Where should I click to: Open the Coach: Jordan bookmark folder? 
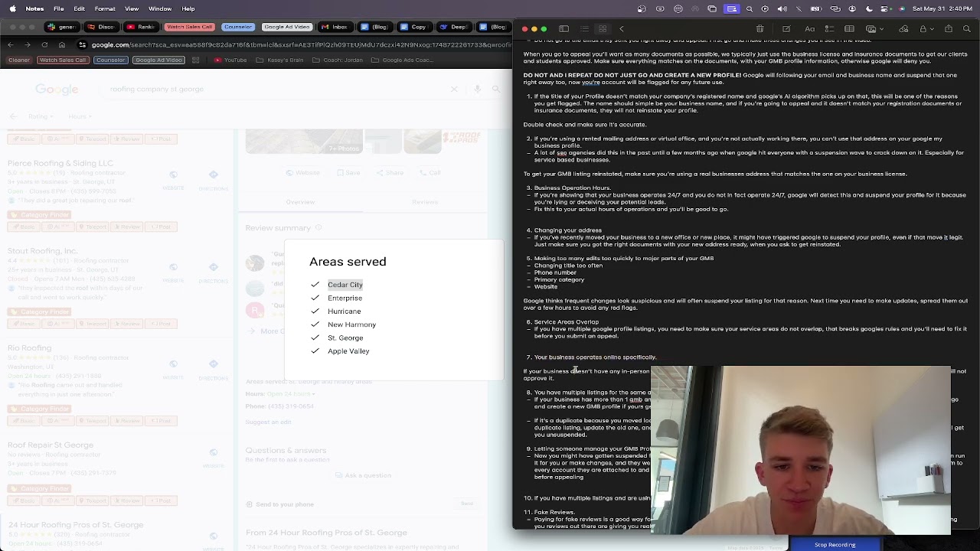[x=338, y=60]
